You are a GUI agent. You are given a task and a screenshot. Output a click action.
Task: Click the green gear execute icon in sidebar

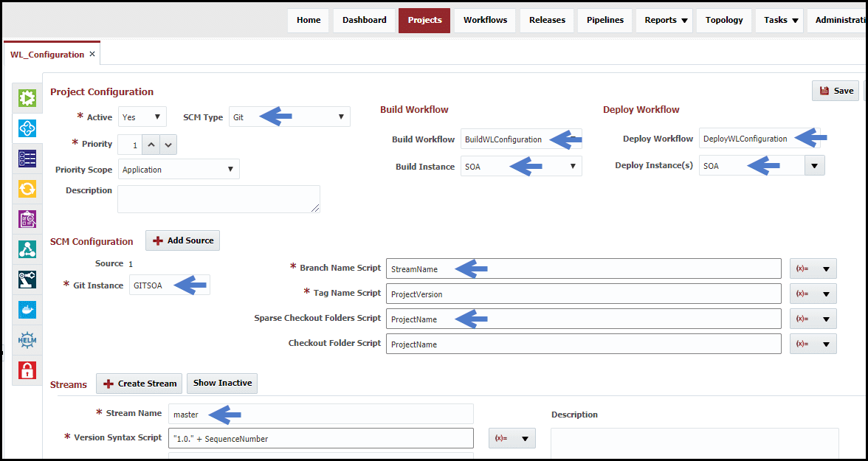pyautogui.click(x=27, y=99)
